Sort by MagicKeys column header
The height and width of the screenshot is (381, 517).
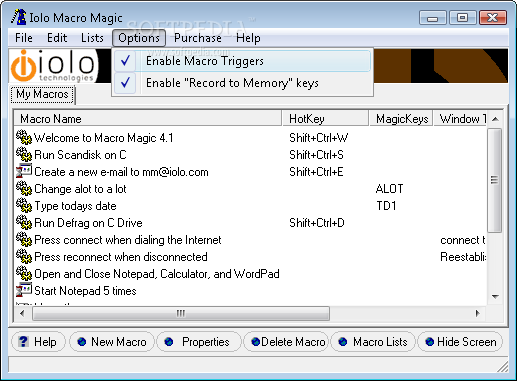pos(401,119)
